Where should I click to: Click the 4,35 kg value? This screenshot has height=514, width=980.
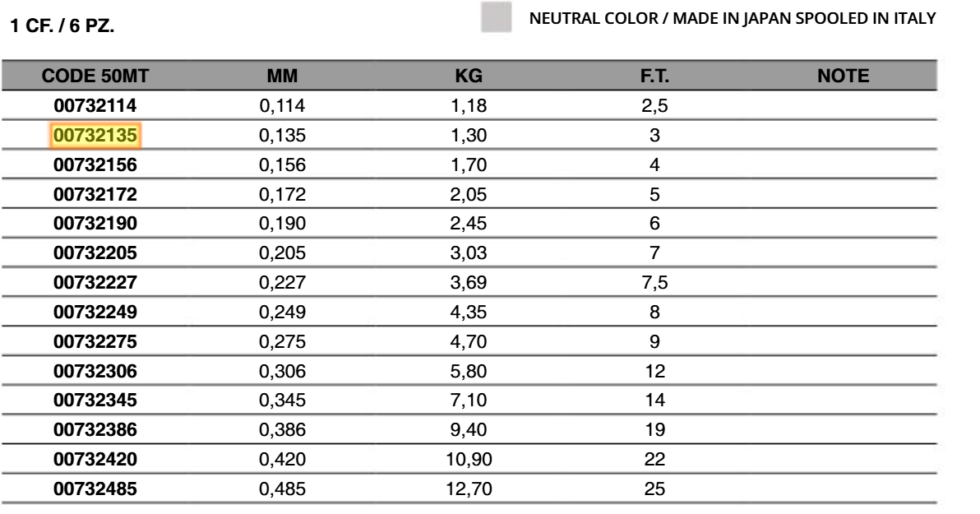pos(468,312)
